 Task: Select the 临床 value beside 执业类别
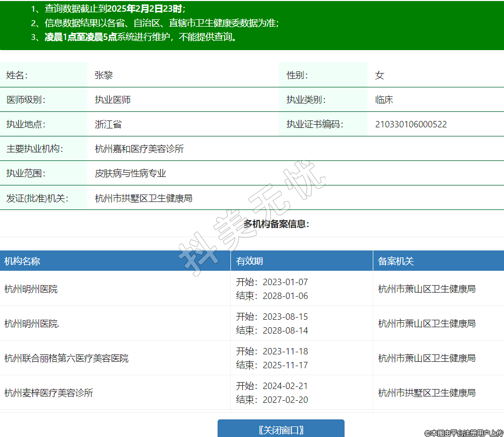coord(384,100)
